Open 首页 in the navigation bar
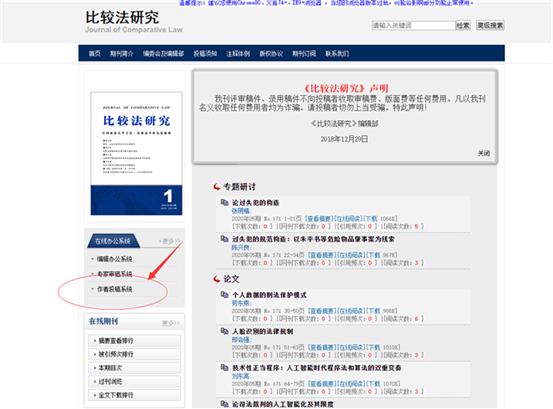This screenshot has width=553, height=409. click(95, 54)
